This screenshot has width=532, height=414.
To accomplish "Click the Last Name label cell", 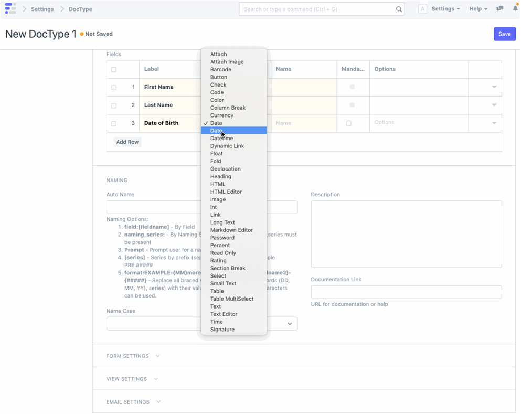I will (169, 105).
